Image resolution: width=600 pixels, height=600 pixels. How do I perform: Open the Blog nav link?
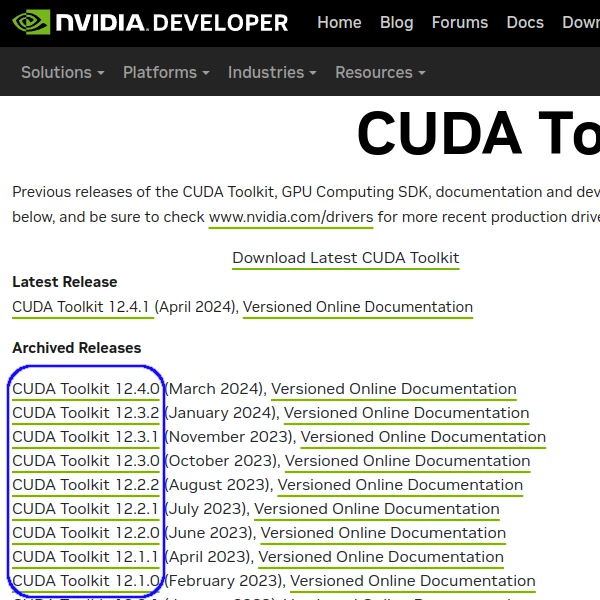(x=396, y=23)
